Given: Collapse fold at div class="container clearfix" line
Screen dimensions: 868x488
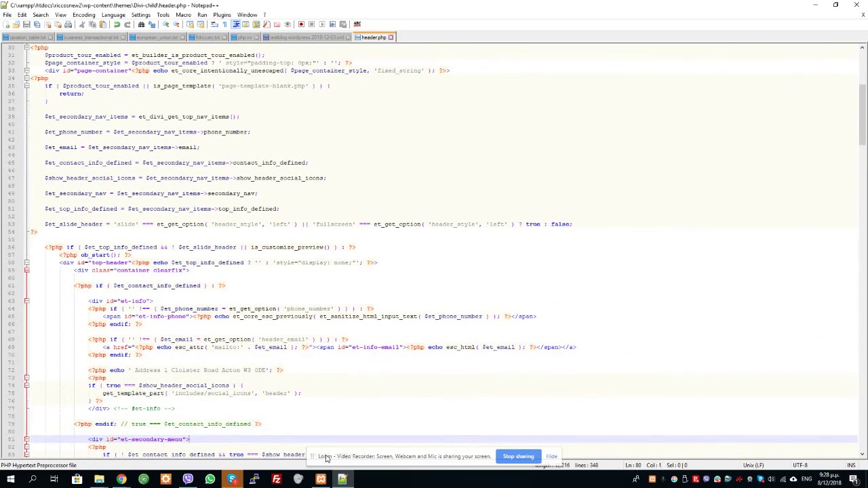Looking at the screenshot, I should pyautogui.click(x=26, y=270).
